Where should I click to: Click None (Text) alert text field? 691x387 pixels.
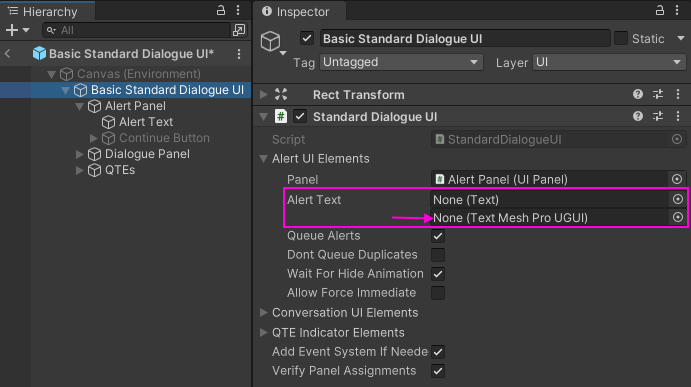tap(549, 200)
